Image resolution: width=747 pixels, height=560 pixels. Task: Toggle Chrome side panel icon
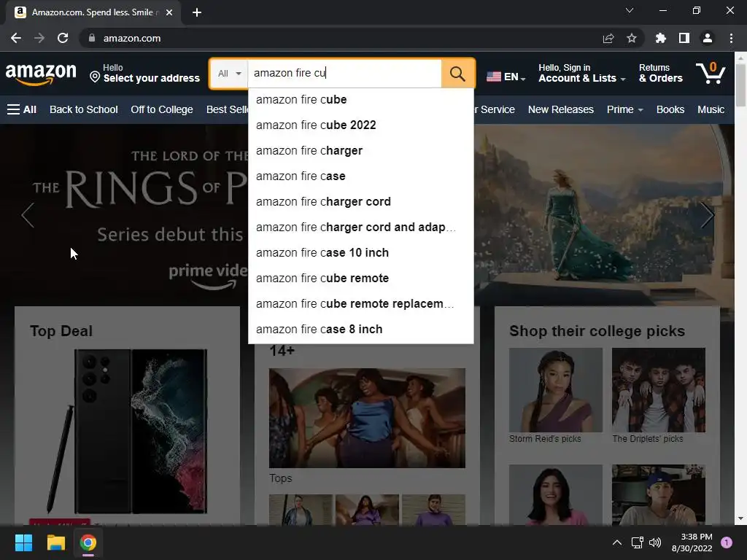684,38
